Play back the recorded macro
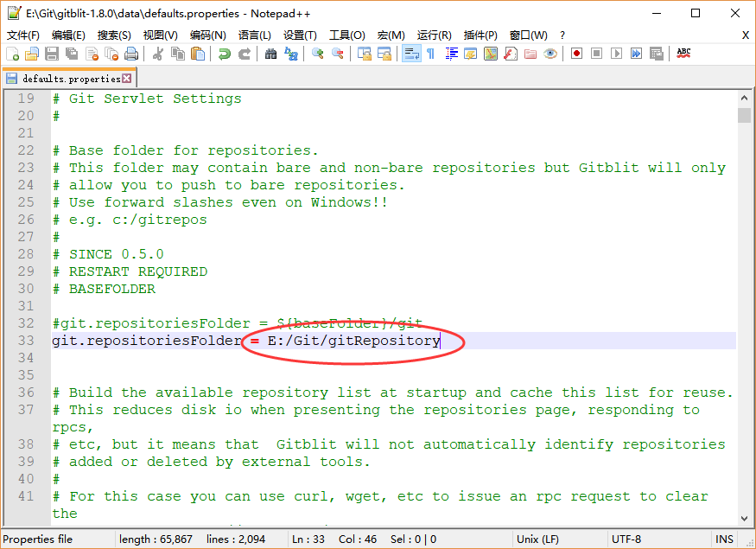The width and height of the screenshot is (756, 549). tap(616, 54)
